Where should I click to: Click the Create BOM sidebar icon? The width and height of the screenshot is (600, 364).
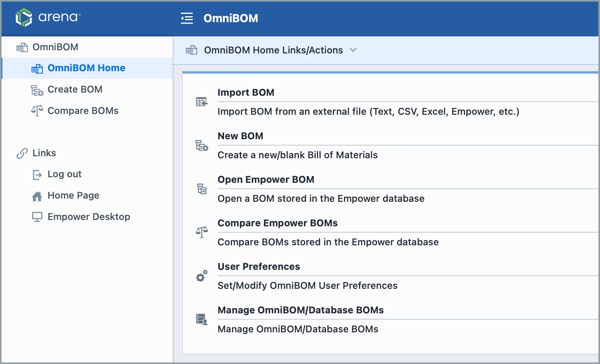37,91
